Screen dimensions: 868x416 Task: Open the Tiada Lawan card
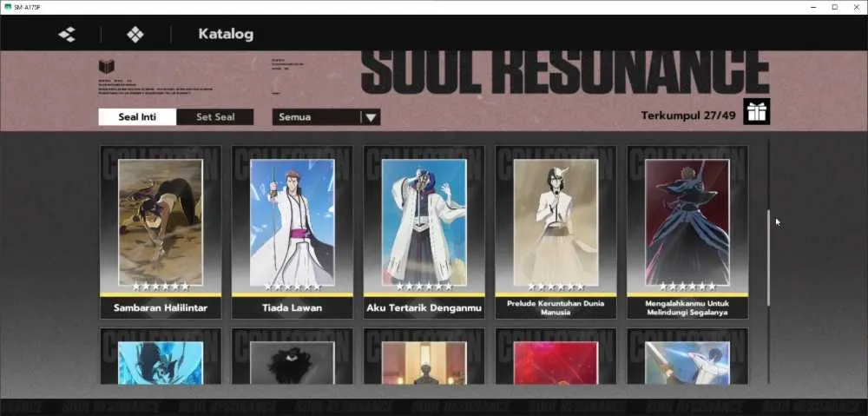click(293, 232)
